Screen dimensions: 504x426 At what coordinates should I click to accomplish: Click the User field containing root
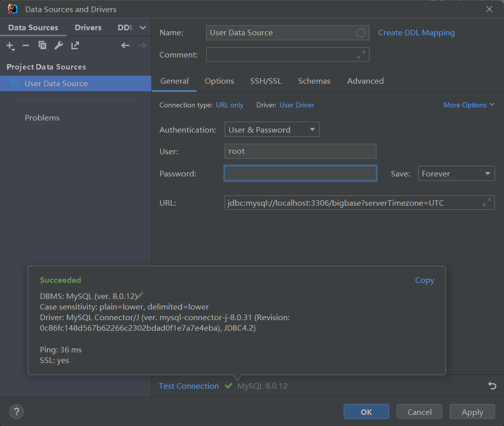point(300,151)
